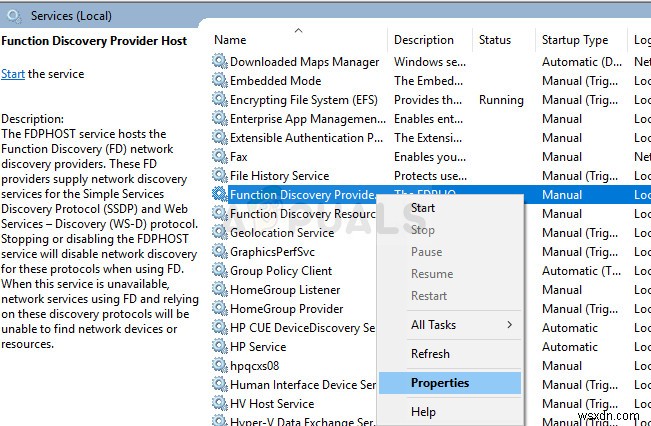
Task: Select the Encrypting File System service icon
Action: click(220, 100)
